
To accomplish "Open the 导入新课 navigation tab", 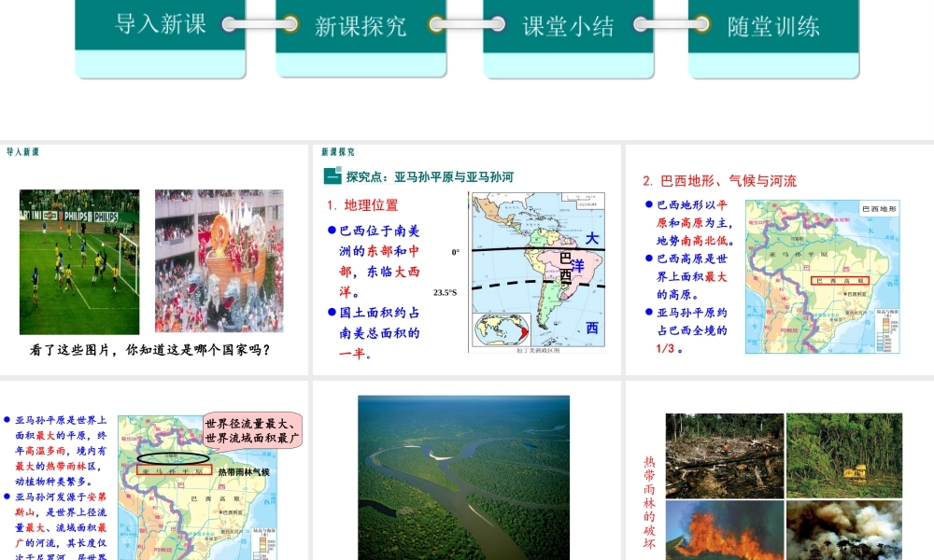I will point(161,38).
